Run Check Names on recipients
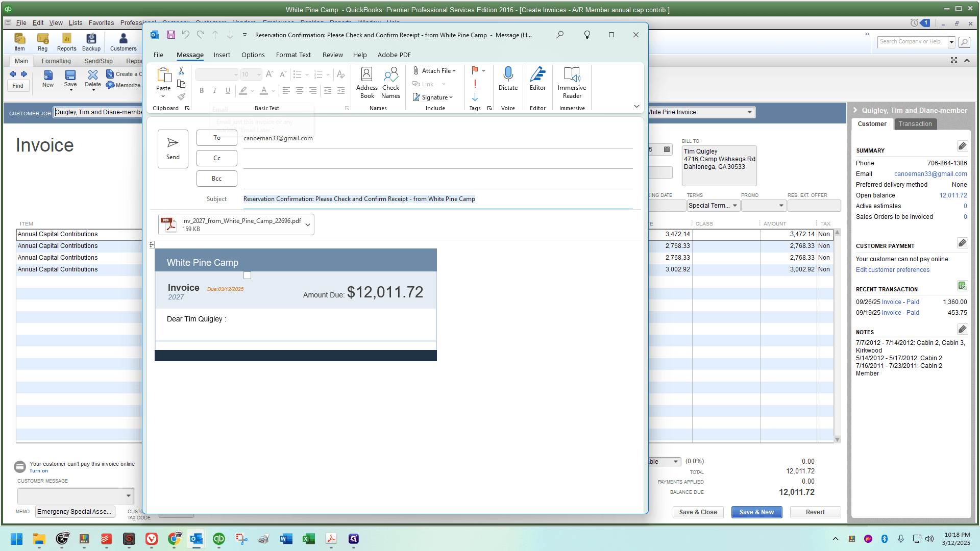Viewport: 980px width, 551px height. coord(391,83)
